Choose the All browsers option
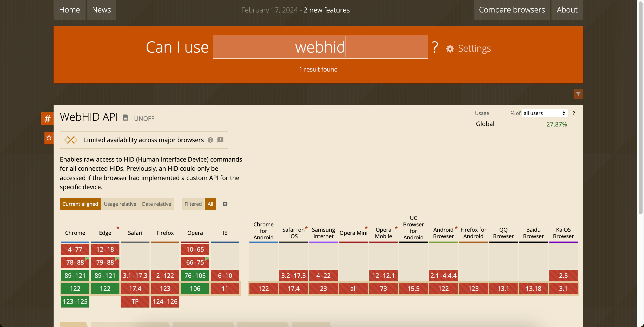The image size is (644, 327). tap(211, 204)
